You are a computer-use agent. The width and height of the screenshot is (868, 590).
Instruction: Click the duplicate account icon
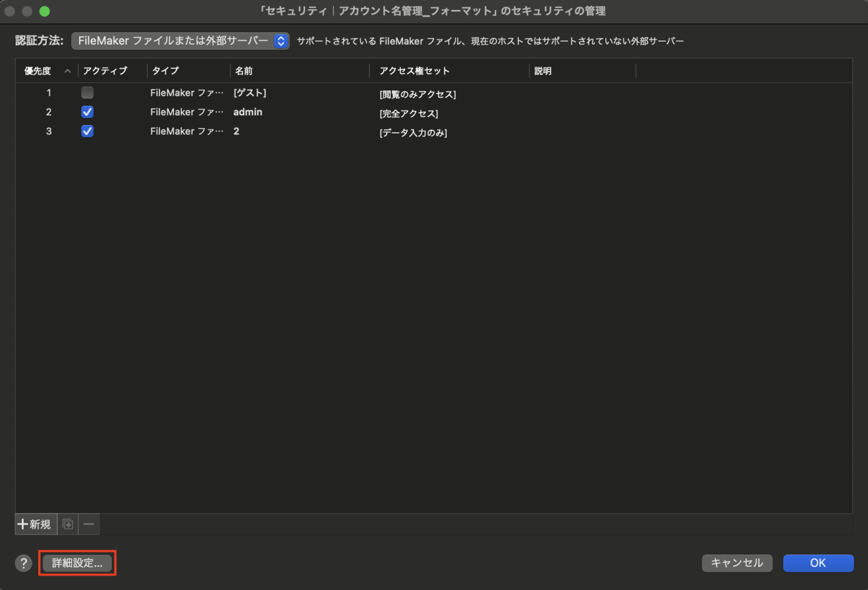pos(67,524)
